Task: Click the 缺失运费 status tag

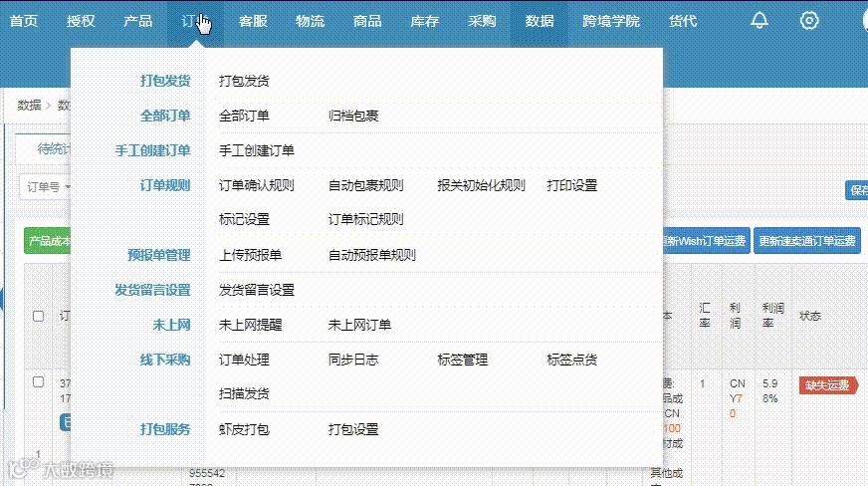Action: point(828,385)
